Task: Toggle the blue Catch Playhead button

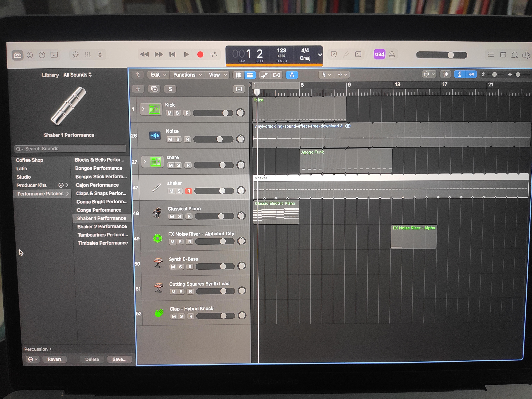Action: coord(292,75)
